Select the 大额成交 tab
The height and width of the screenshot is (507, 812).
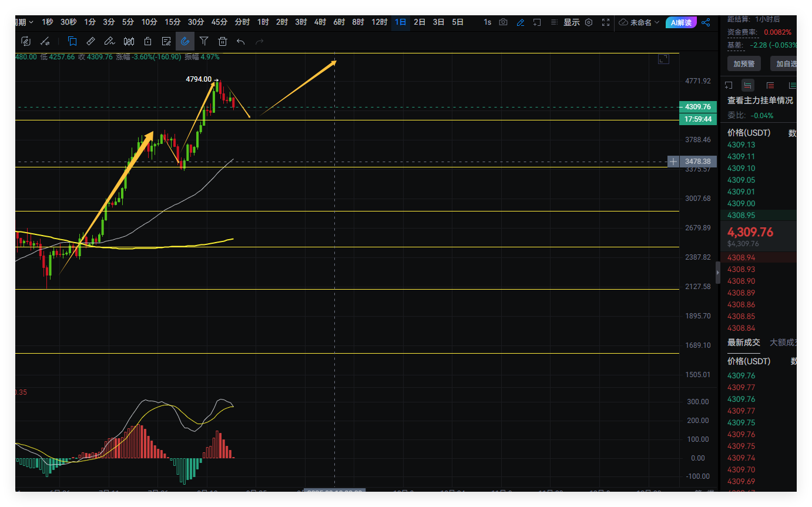pyautogui.click(x=783, y=343)
